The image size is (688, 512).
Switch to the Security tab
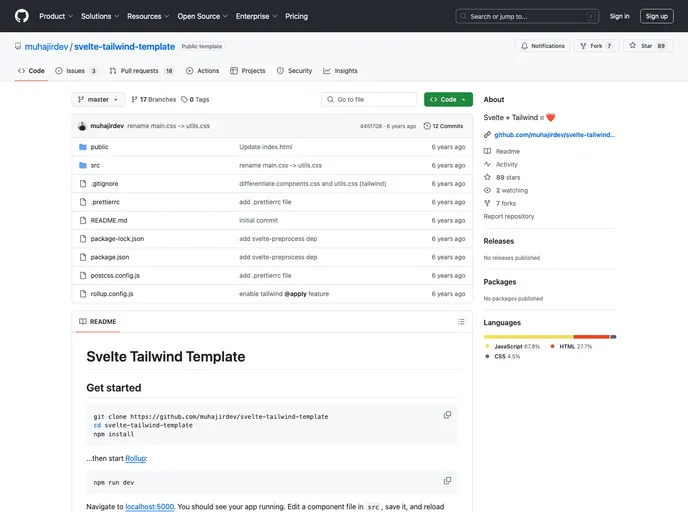[294, 71]
